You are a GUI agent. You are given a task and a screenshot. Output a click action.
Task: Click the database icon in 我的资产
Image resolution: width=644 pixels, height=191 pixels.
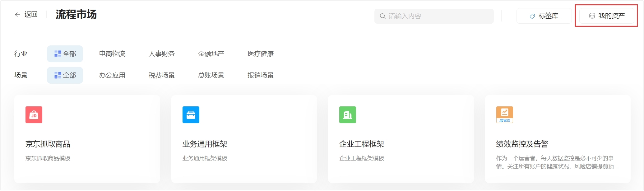592,16
